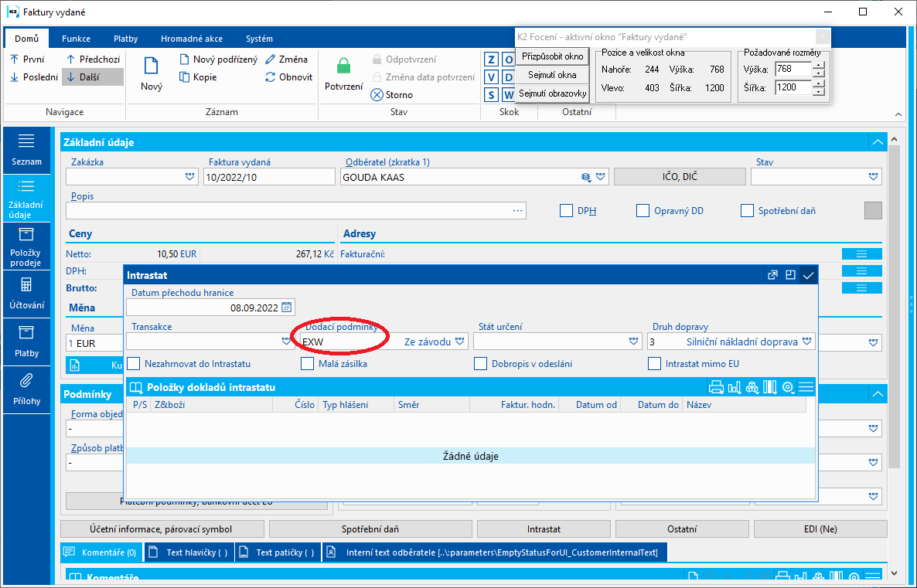
Task: Maximize the Intrastat dialog panel
Action: tap(791, 275)
